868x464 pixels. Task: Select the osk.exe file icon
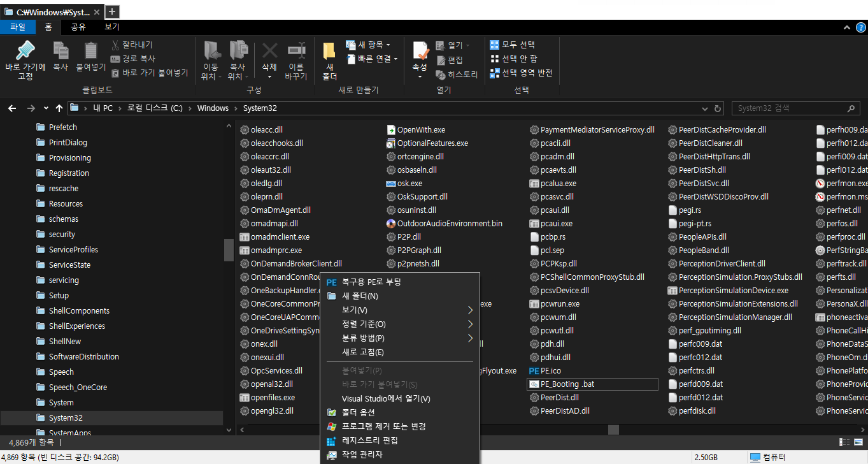coord(391,183)
